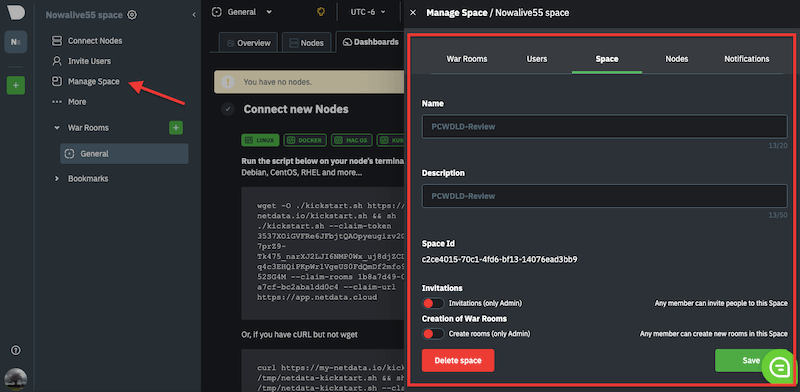Collapse the War Rooms section
This screenshot has width=800, height=392.
(x=57, y=128)
